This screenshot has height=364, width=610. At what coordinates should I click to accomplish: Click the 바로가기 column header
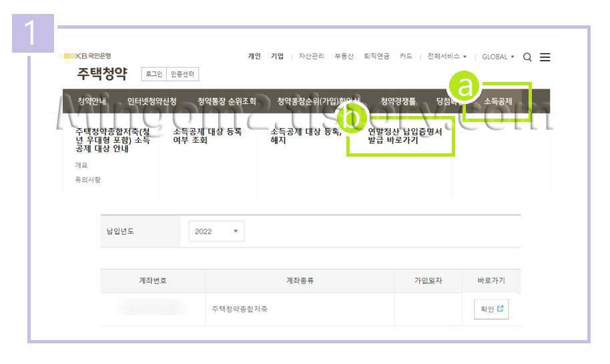pyautogui.click(x=491, y=281)
